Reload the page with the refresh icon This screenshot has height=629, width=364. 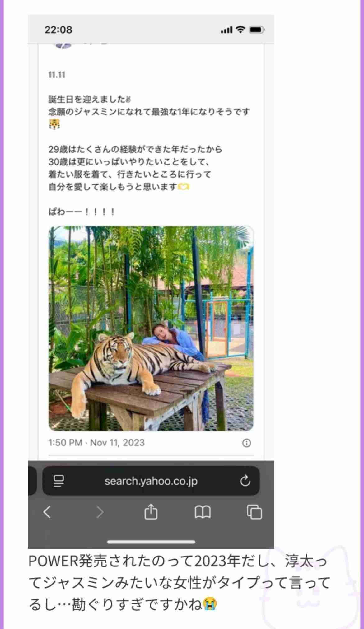pyautogui.click(x=245, y=481)
